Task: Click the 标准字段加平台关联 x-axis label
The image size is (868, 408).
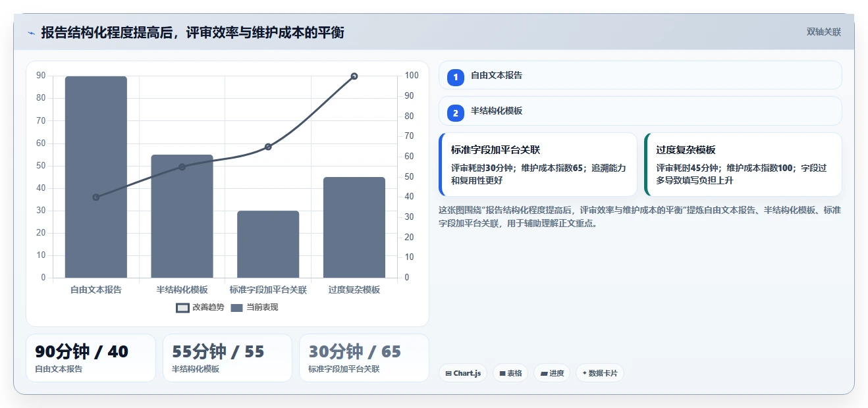Action: (268, 290)
